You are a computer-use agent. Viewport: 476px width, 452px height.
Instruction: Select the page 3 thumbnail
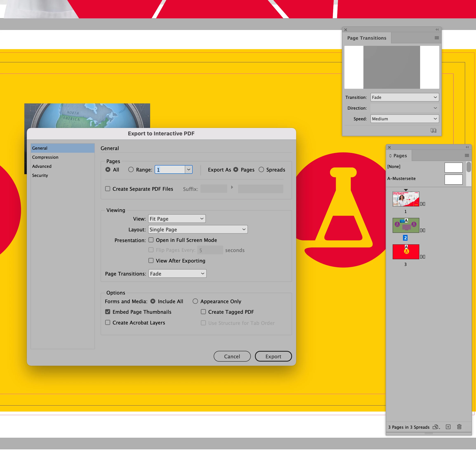click(406, 252)
